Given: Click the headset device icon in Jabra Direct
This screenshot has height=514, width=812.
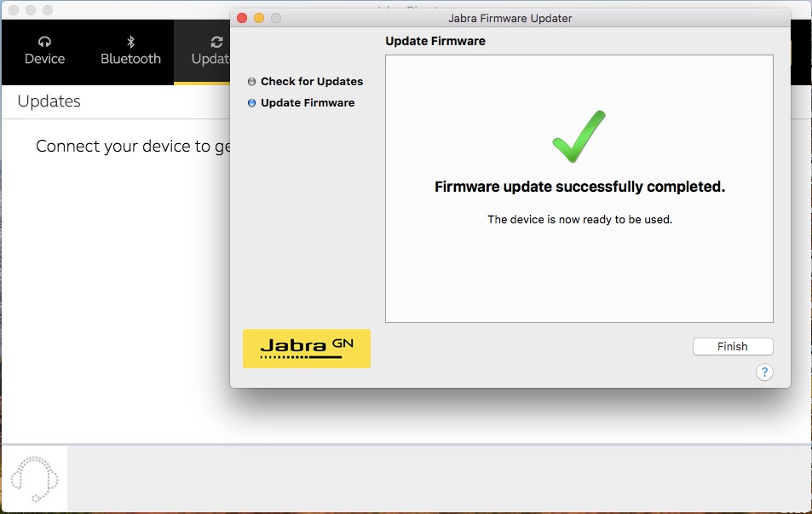Looking at the screenshot, I should tap(35, 479).
